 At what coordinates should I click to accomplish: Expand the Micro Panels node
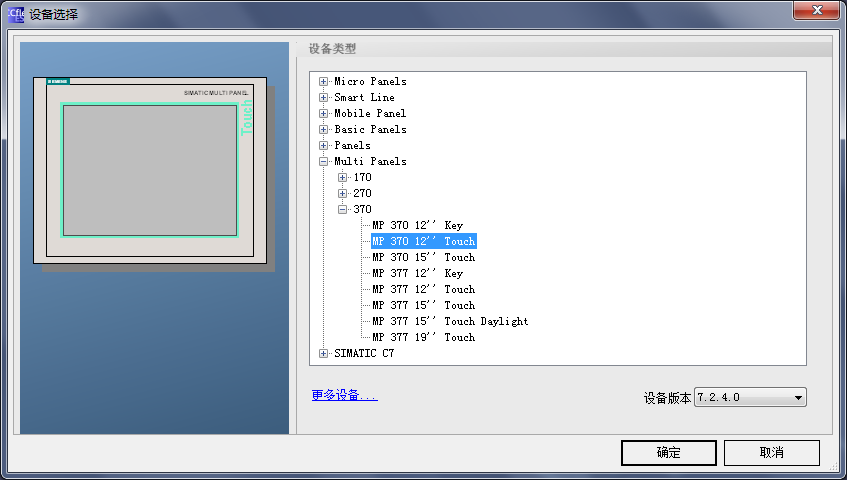[x=323, y=82]
